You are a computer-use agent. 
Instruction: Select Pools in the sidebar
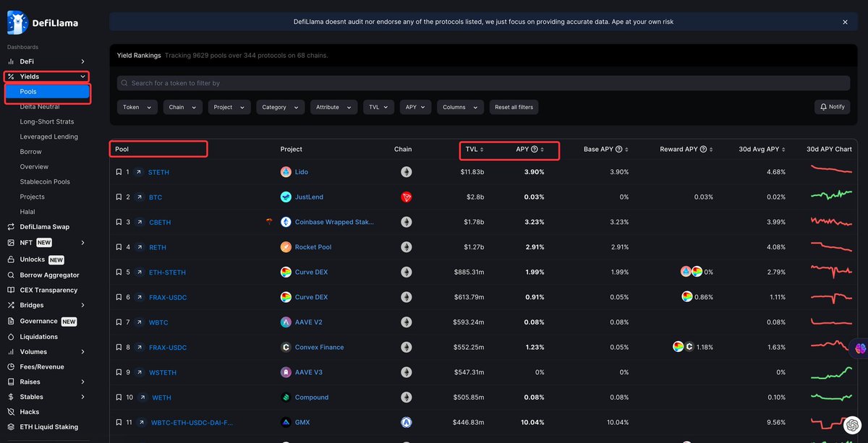[47, 92]
